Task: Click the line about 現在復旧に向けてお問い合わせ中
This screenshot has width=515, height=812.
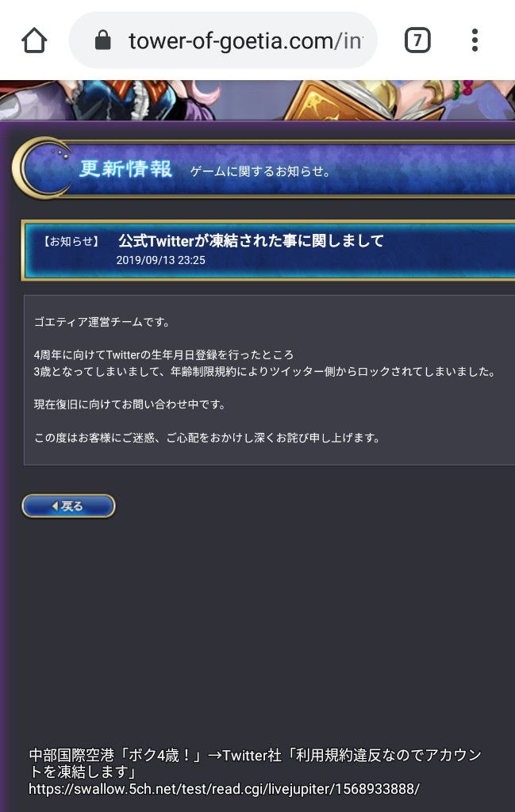Action: 130,404
